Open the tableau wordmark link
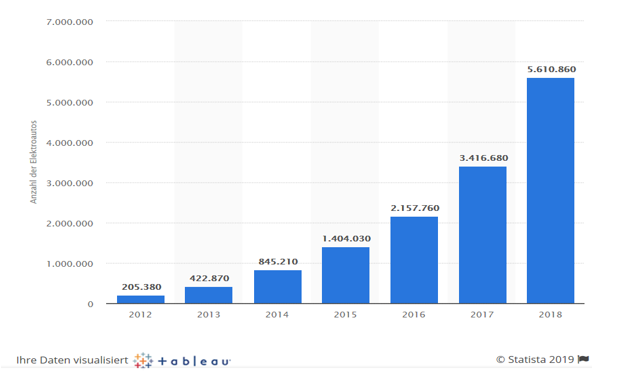This screenshot has width=617, height=379. tap(194, 361)
